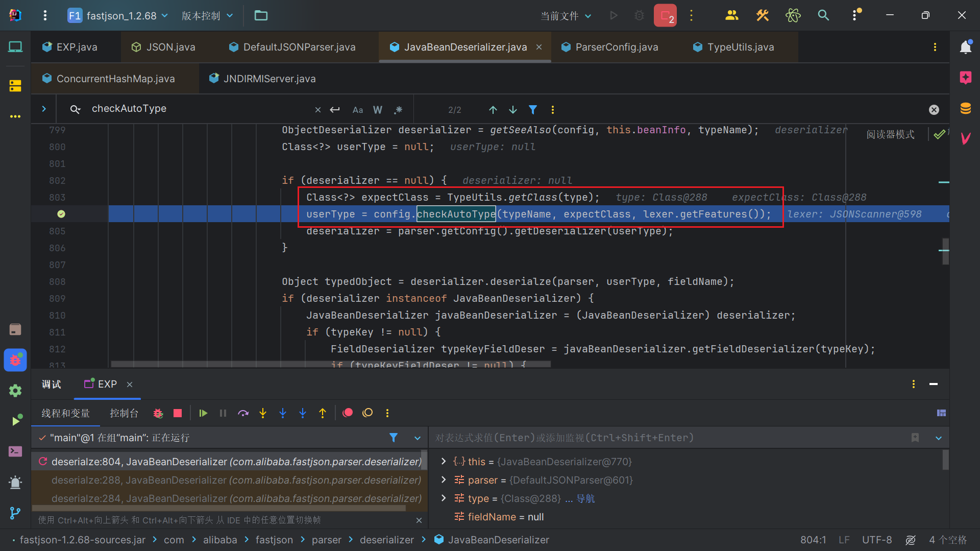Open the thread selector dropdown chevron
The image size is (980, 551).
click(418, 438)
